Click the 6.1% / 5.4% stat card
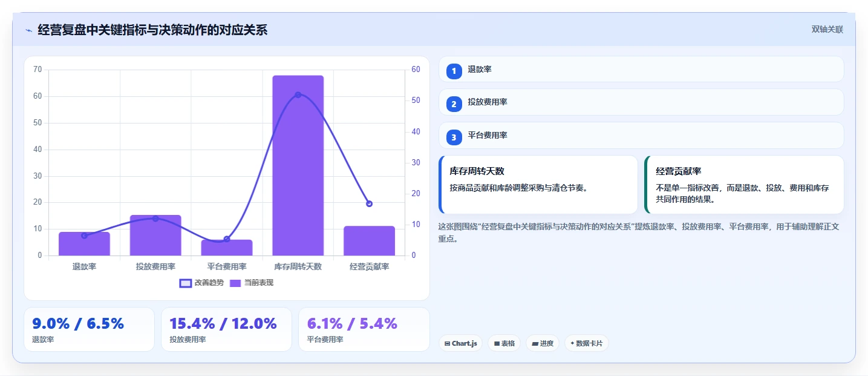The width and height of the screenshot is (868, 376). (x=364, y=329)
